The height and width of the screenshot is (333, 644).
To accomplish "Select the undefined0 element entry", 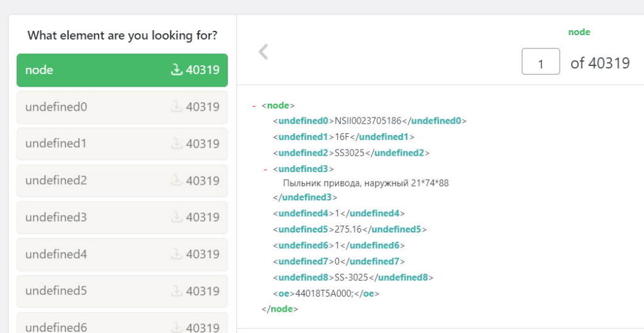I will tap(94, 107).
